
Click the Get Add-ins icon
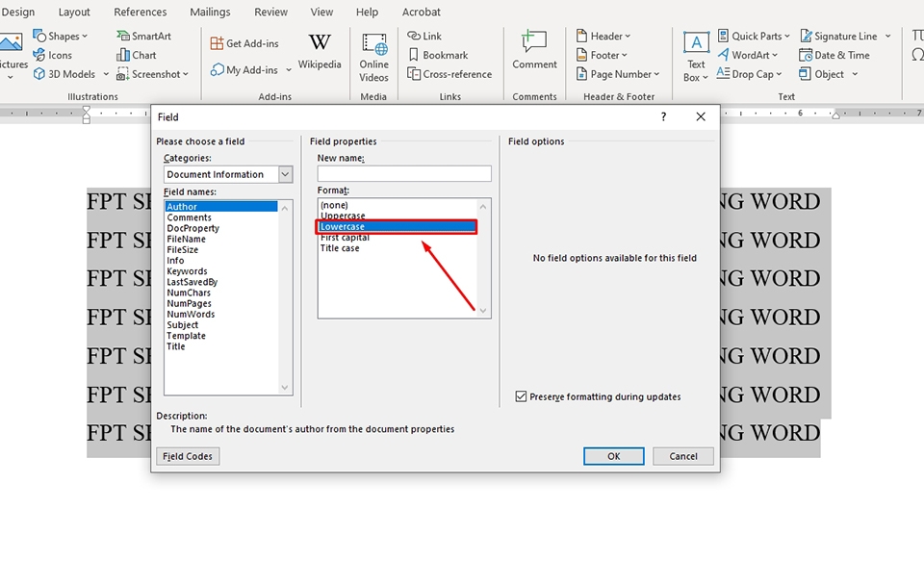pos(217,43)
